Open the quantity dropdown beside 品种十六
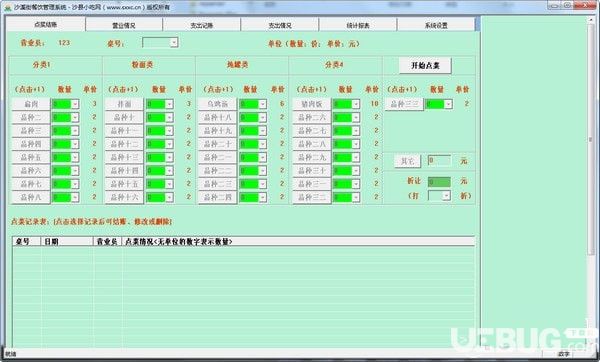The width and height of the screenshot is (600, 362). (x=169, y=197)
